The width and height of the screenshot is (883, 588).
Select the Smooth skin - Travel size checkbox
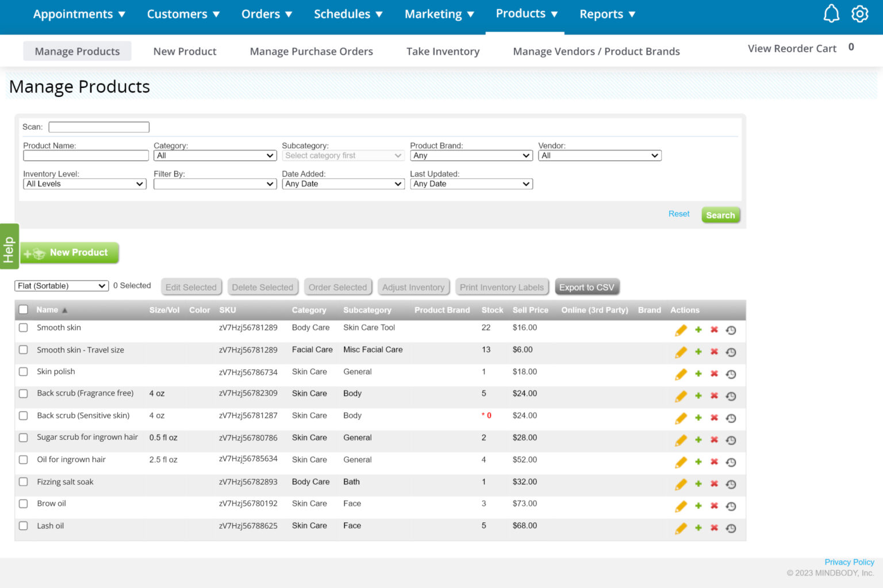point(24,349)
